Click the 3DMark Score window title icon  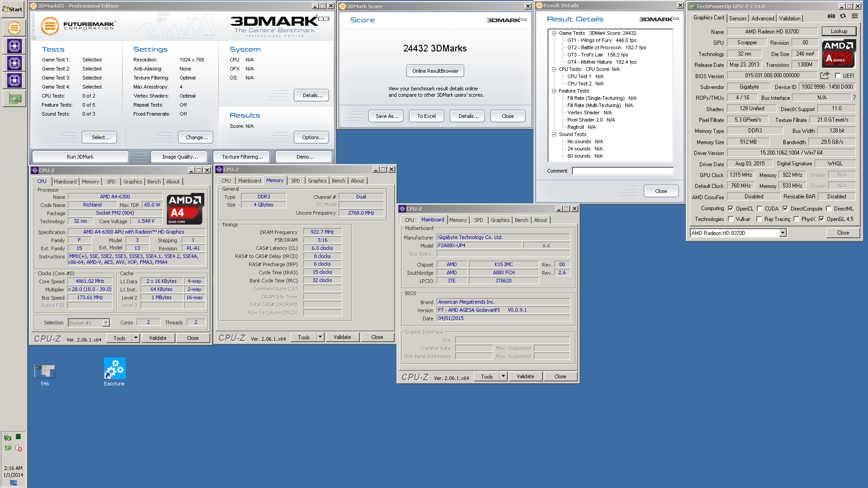coord(343,6)
